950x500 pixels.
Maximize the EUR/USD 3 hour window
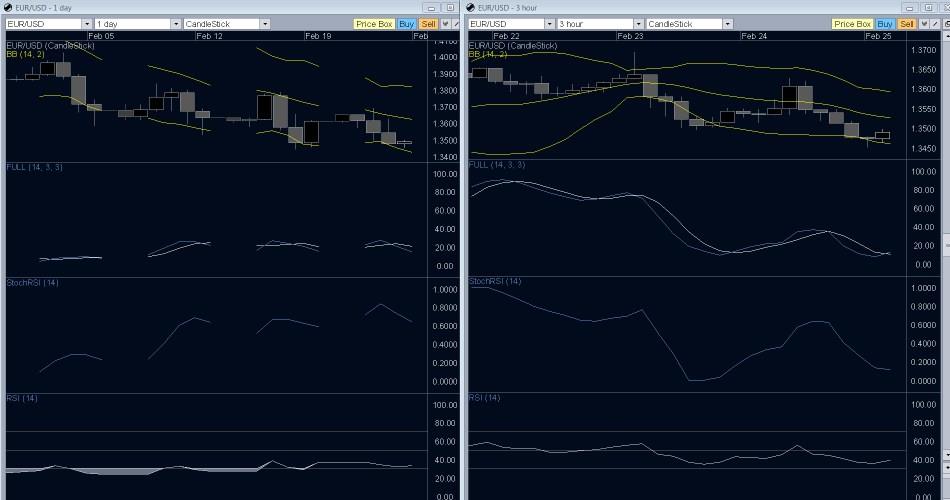pyautogui.click(x=929, y=8)
